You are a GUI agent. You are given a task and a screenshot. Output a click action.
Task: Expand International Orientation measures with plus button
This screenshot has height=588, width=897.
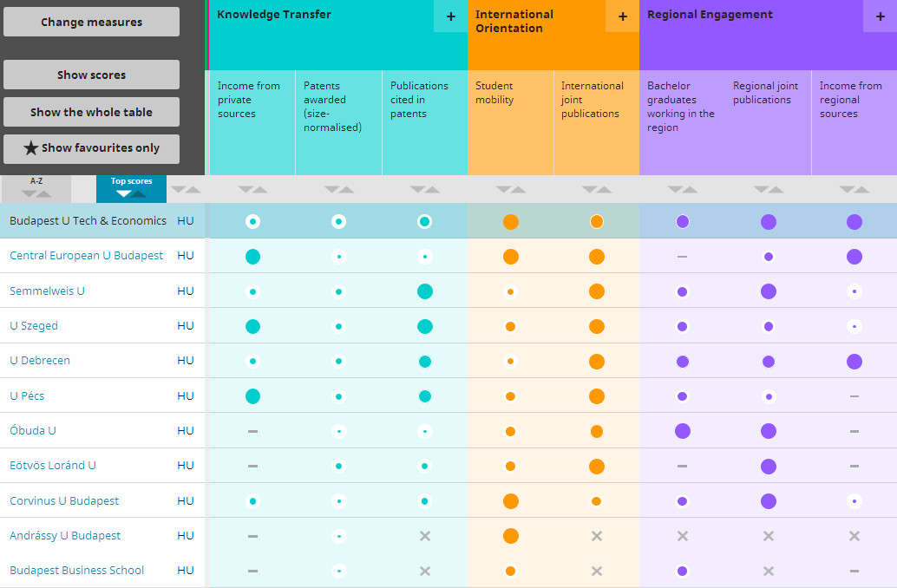click(623, 16)
